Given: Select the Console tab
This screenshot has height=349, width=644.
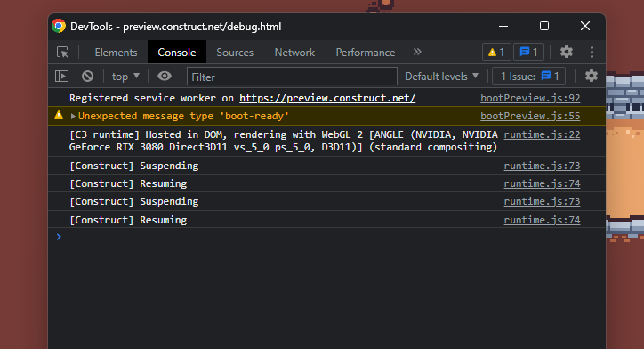Looking at the screenshot, I should (x=177, y=53).
